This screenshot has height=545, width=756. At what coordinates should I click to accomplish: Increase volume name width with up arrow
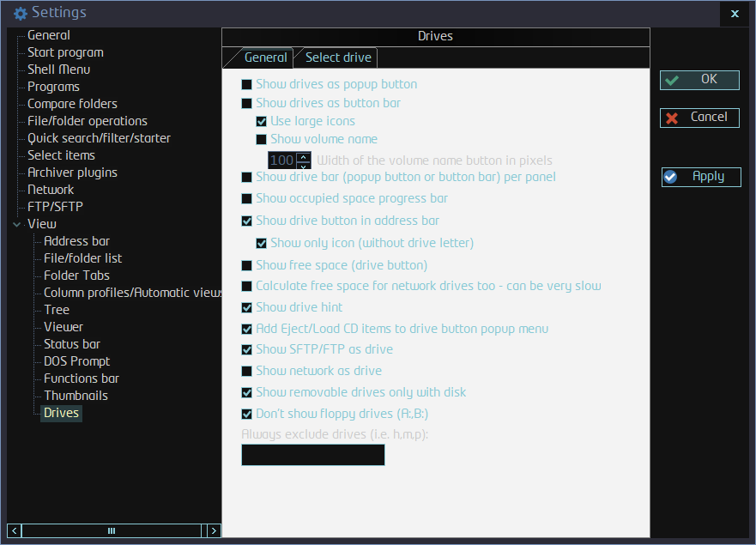[304, 156]
